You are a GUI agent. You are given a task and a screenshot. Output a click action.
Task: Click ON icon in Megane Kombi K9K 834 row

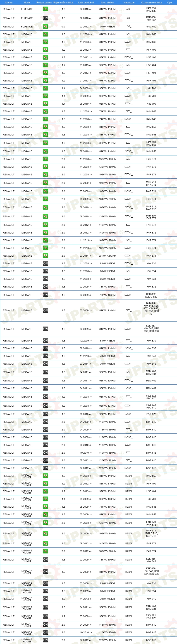(x=45, y=591)
